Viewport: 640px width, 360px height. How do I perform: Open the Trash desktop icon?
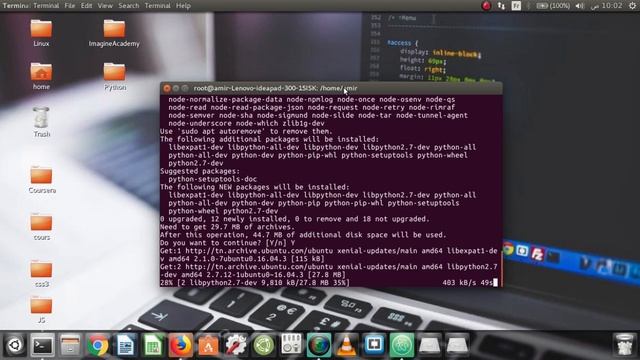coord(42,122)
